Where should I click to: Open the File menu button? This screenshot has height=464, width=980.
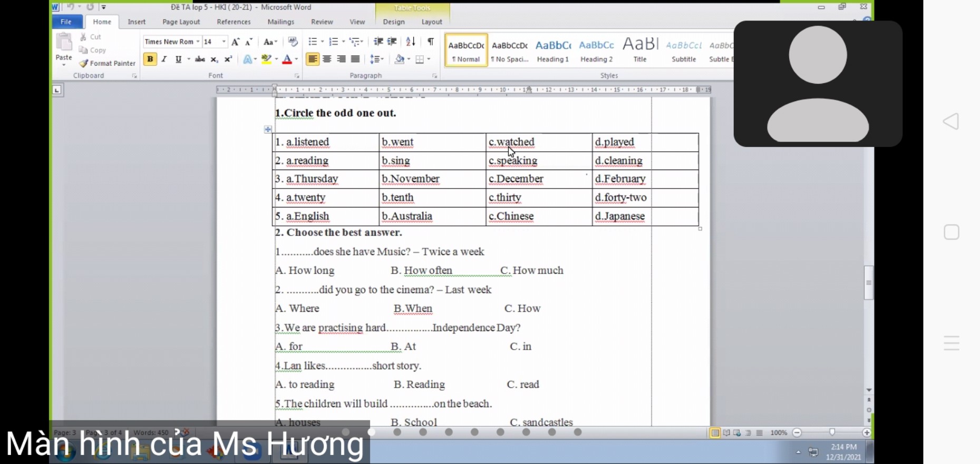tap(66, 22)
